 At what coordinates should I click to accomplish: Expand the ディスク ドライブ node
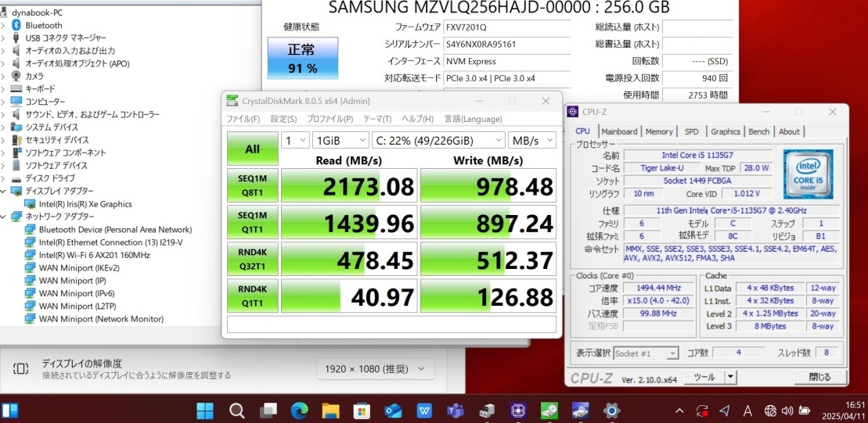click(x=4, y=178)
